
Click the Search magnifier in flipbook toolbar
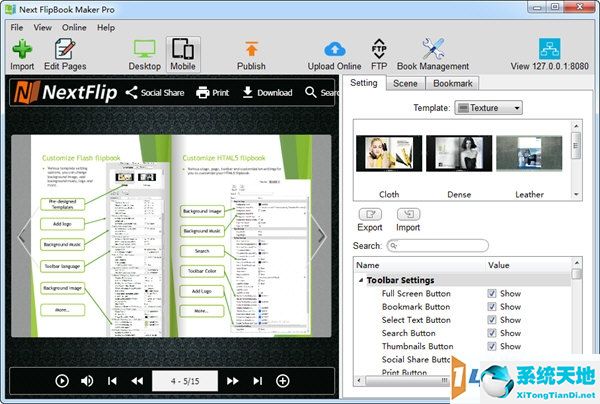coord(310,92)
